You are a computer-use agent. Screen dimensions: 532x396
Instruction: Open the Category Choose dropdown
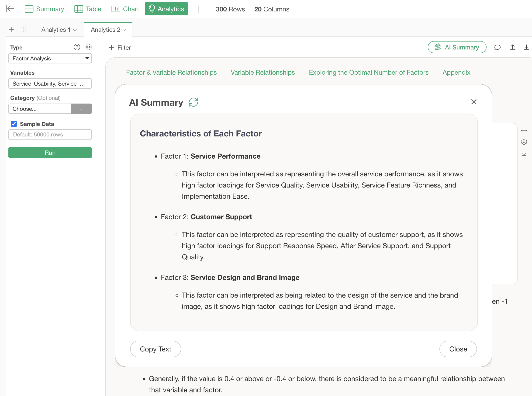[x=40, y=109]
